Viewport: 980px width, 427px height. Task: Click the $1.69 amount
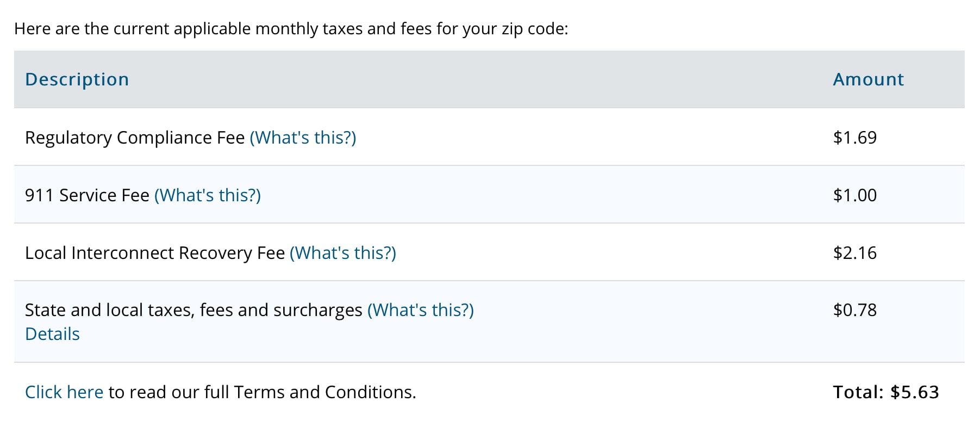click(855, 138)
